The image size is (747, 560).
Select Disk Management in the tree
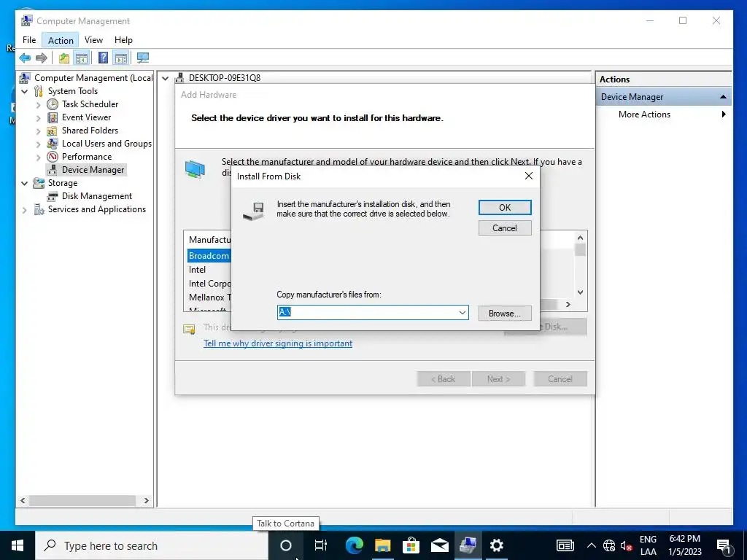97,196
